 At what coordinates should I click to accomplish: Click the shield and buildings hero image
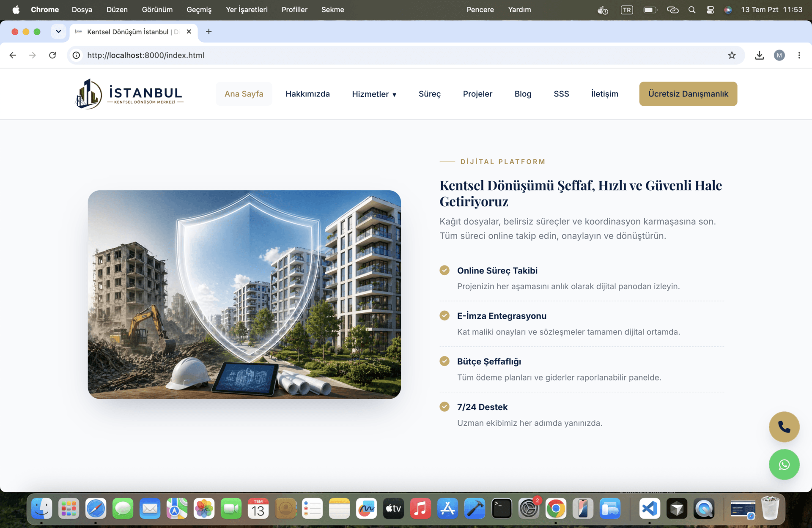click(244, 294)
